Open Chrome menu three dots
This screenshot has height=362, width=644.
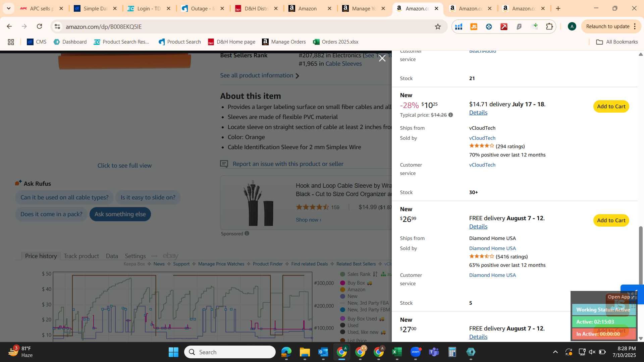pos(635,26)
